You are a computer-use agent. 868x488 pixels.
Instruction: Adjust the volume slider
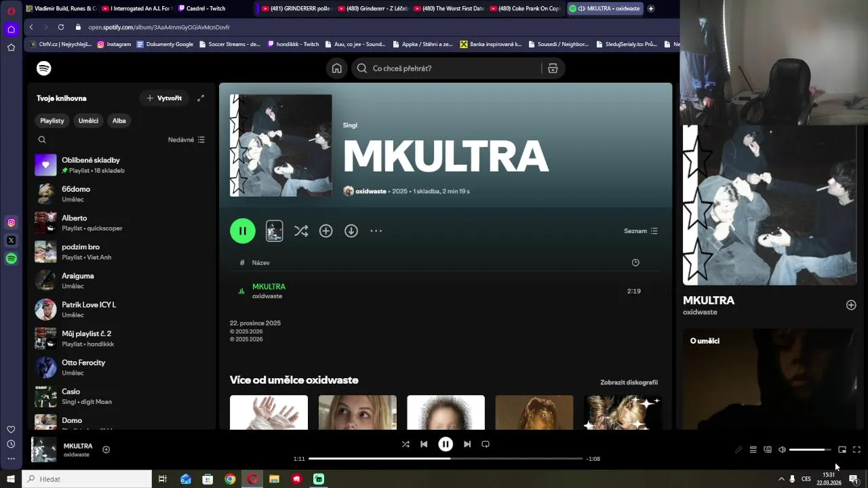tap(810, 449)
